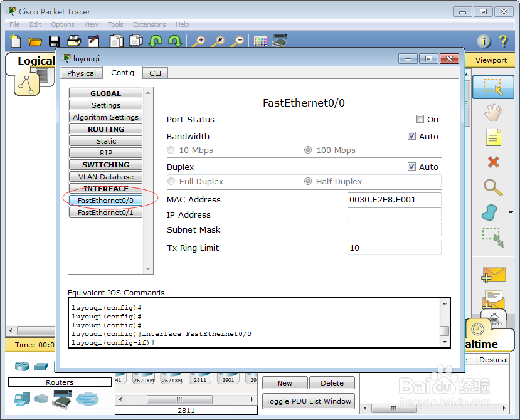Click the Tx Ring Limit field

(395, 248)
